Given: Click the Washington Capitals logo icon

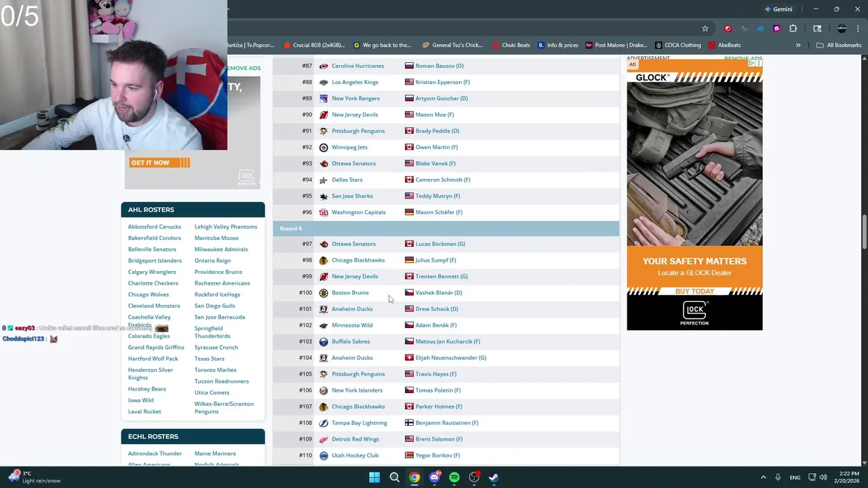Looking at the screenshot, I should coord(323,212).
